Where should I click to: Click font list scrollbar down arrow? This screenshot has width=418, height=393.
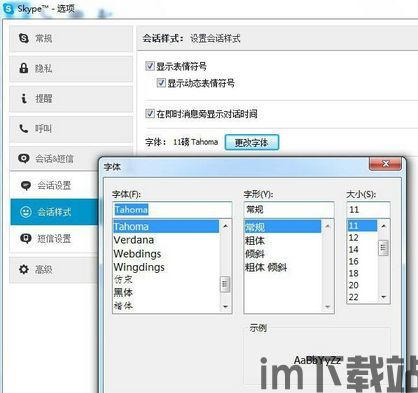(x=225, y=306)
